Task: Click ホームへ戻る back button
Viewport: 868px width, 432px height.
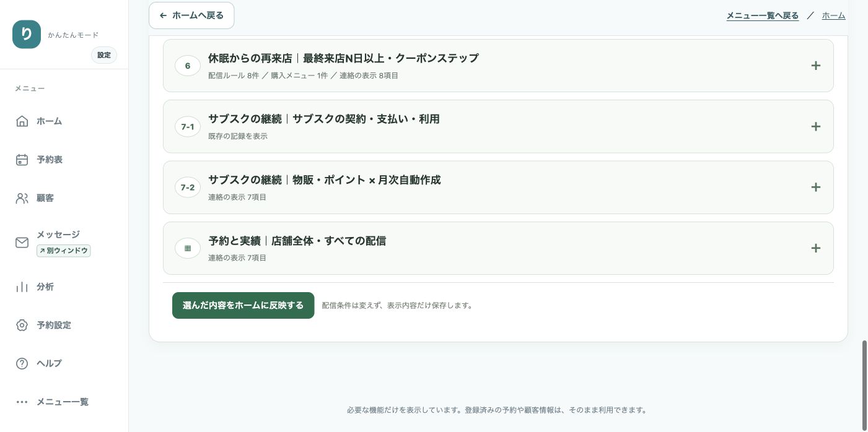Action: pyautogui.click(x=191, y=15)
